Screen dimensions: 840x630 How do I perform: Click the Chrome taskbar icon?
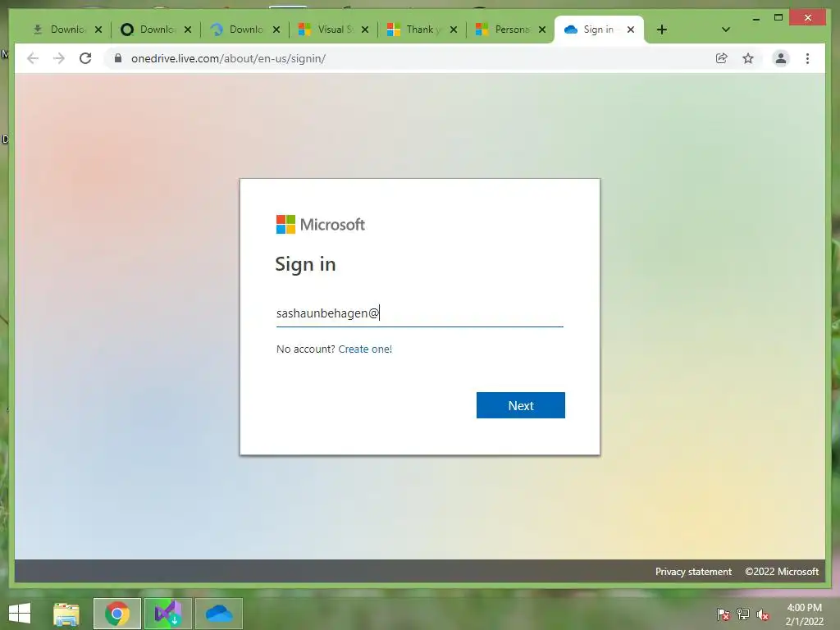117,614
